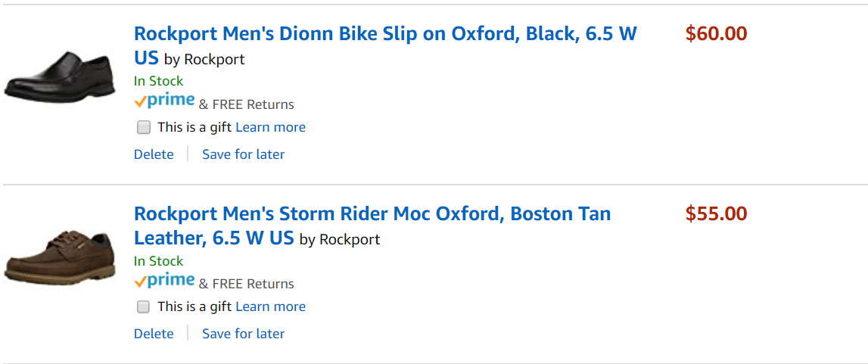
Task: Click the In Stock label for the Dionn Bike shoe
Action: 158,81
